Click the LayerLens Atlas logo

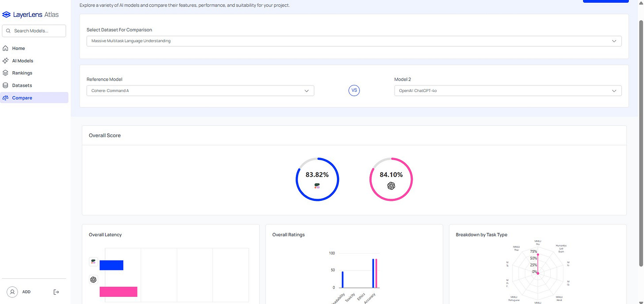click(x=31, y=15)
